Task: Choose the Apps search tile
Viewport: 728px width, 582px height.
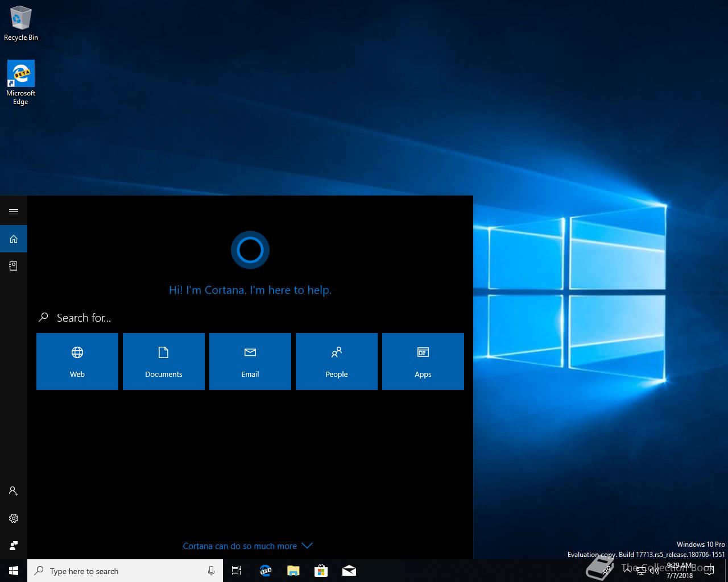Action: [x=423, y=361]
